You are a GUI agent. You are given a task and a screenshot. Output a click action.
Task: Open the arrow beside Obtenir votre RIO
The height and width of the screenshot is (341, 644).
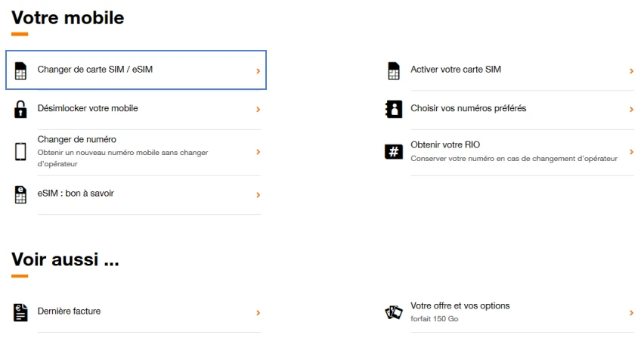pos(631,152)
